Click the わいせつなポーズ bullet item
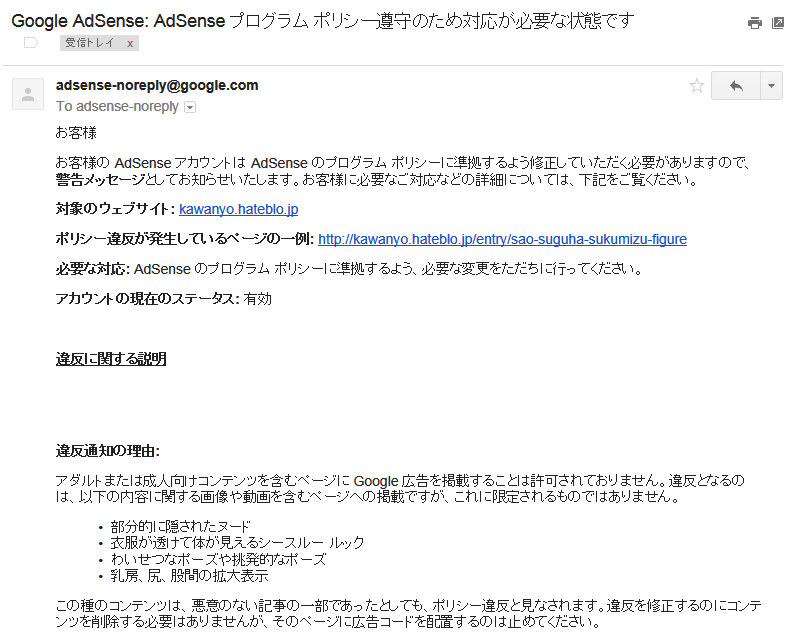The image size is (800, 640). click(x=218, y=559)
